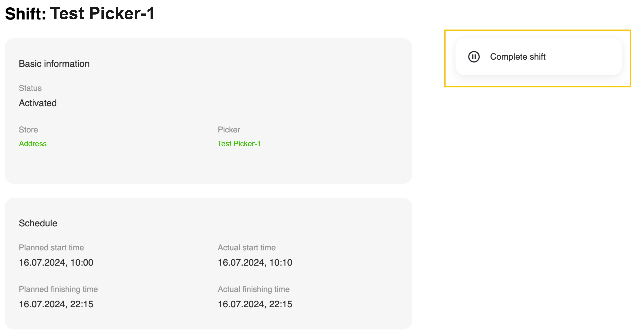Image resolution: width=644 pixels, height=336 pixels.
Task: Select the date value under Actual finishing time
Action: [x=255, y=304]
